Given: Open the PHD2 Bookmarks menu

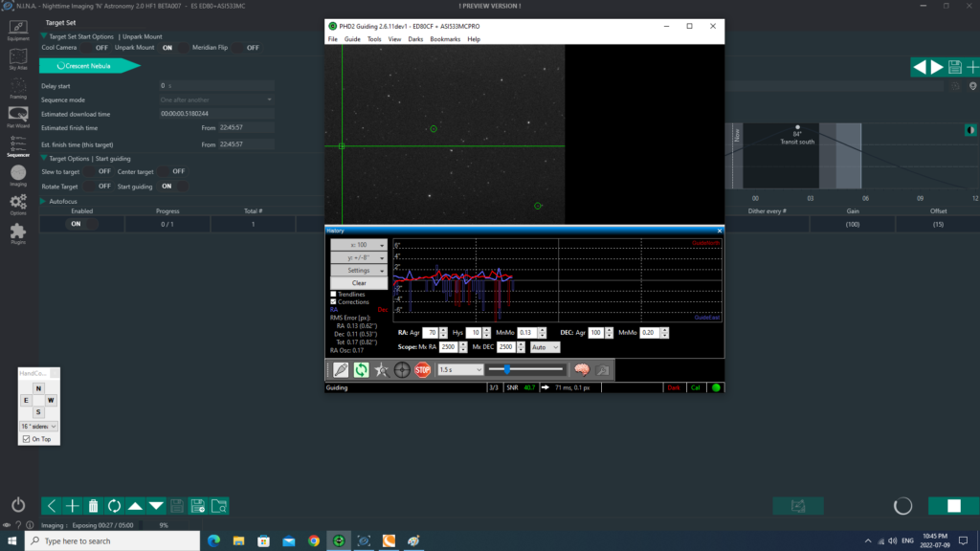Looking at the screenshot, I should pos(445,39).
